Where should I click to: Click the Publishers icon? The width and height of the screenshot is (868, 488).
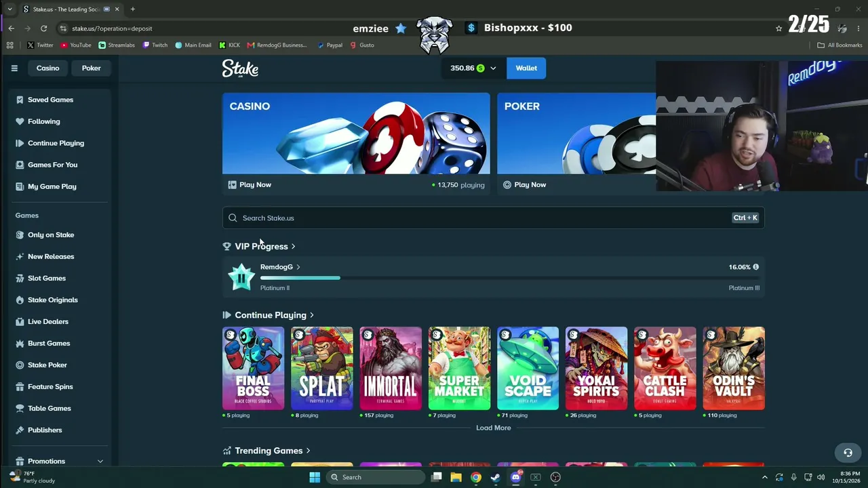[x=20, y=430]
